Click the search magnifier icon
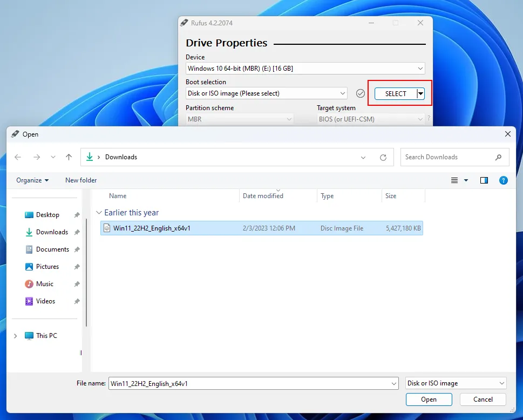Screen dimensions: 523x420 point(498,157)
